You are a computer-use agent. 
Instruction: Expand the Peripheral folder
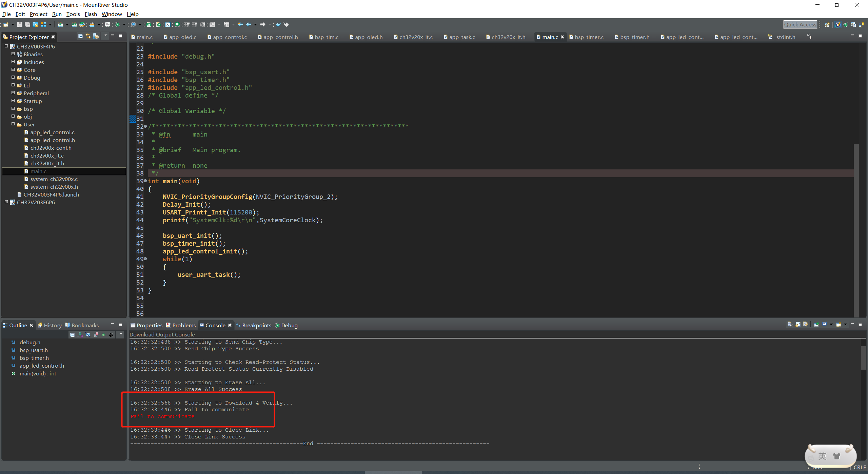click(x=13, y=93)
